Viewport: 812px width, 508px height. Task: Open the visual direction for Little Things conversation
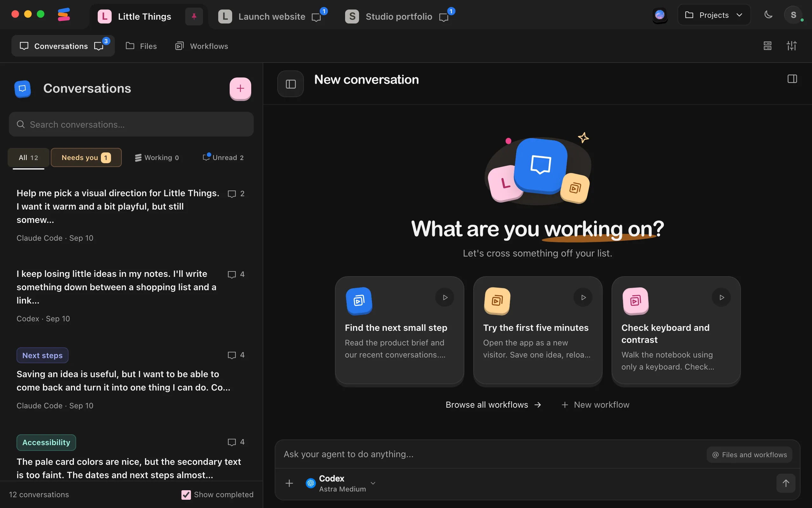(131, 215)
